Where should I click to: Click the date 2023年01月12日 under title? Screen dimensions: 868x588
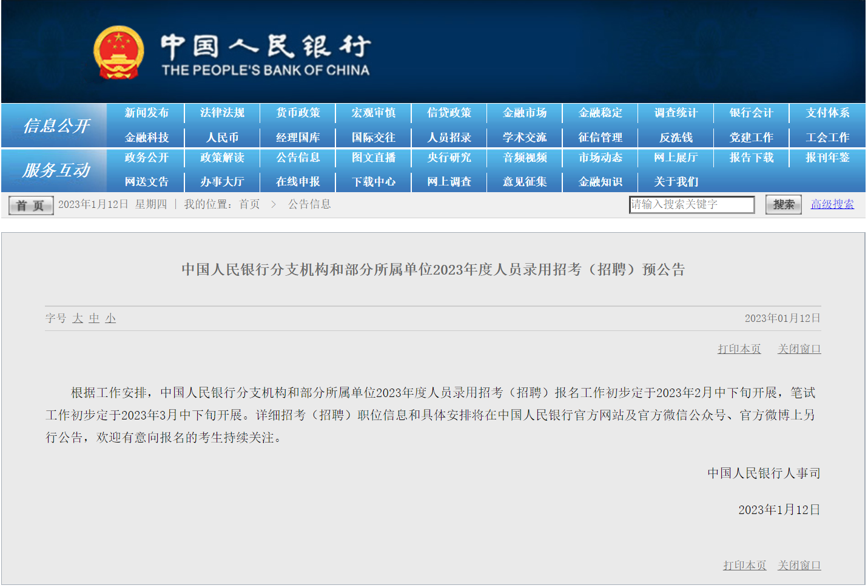tap(782, 318)
